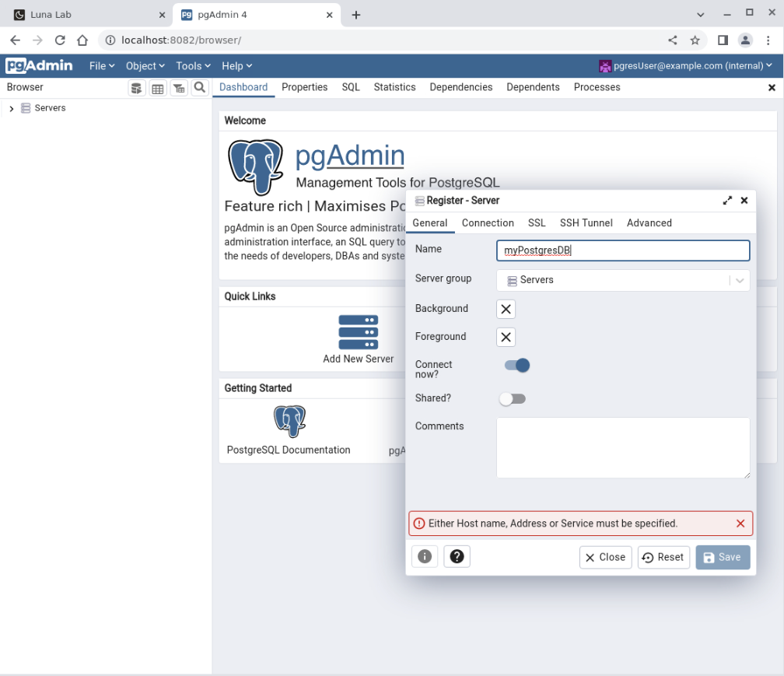Open the Object Explorer server icon tool
This screenshot has width=784, height=676.
[x=137, y=88]
